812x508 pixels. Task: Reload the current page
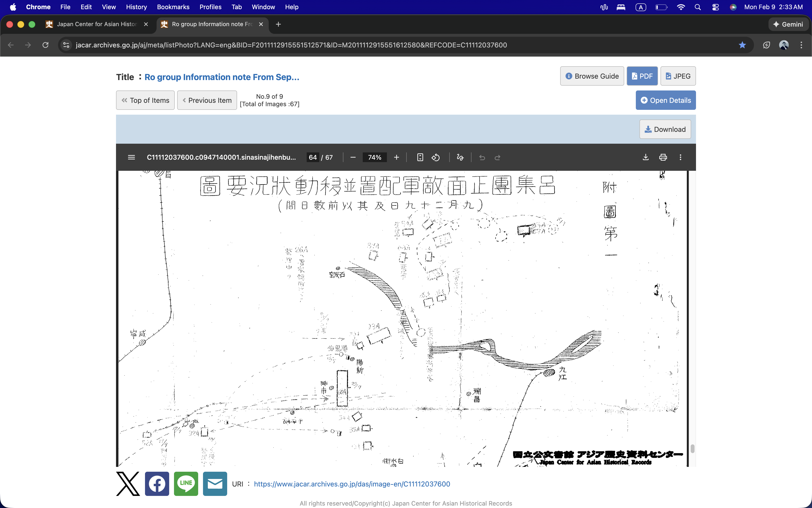coord(45,45)
